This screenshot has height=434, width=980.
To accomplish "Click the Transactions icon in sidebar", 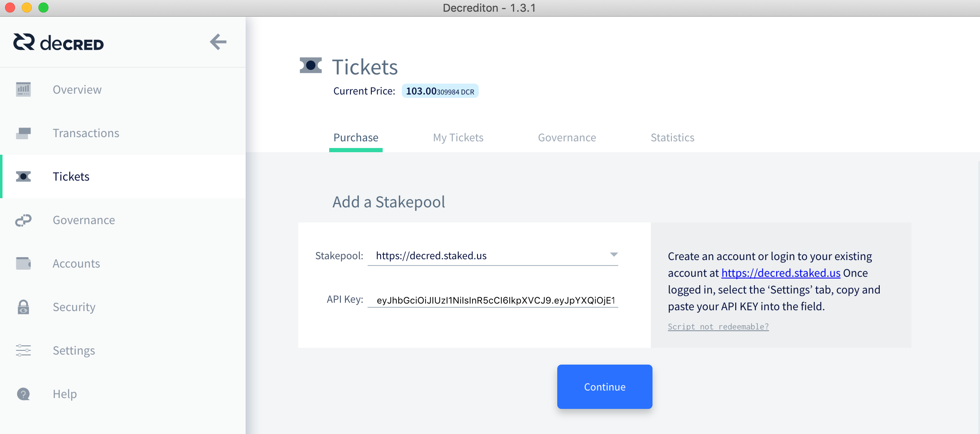I will coord(23,133).
